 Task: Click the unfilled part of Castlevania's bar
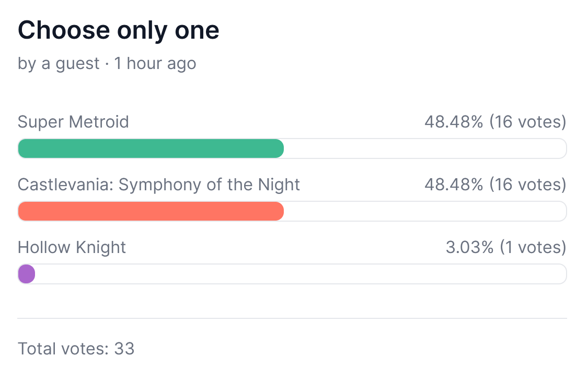click(424, 211)
